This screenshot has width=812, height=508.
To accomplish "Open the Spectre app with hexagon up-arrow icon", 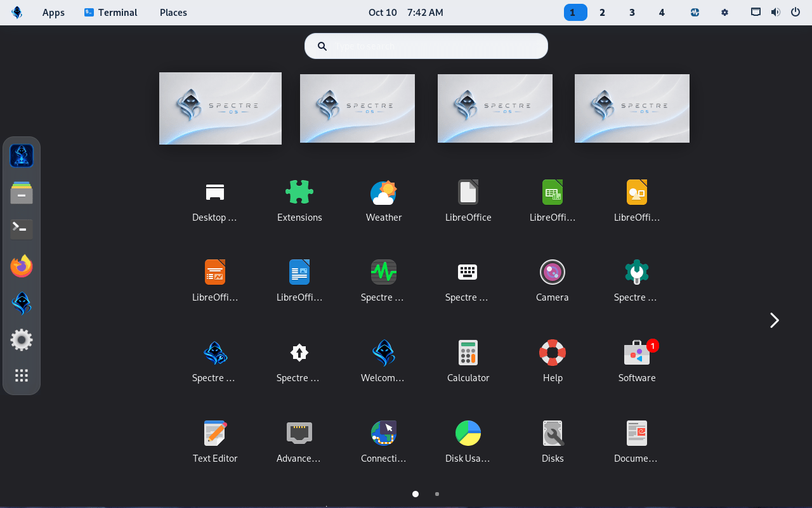I will click(x=299, y=353).
